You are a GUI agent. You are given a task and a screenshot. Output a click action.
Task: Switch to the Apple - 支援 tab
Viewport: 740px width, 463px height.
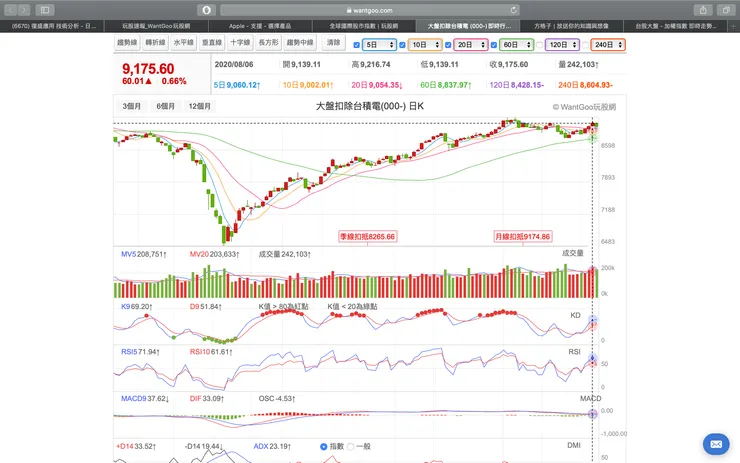260,26
